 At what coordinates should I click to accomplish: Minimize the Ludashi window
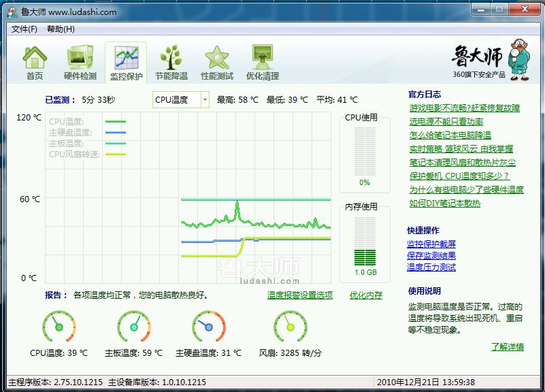point(481,10)
